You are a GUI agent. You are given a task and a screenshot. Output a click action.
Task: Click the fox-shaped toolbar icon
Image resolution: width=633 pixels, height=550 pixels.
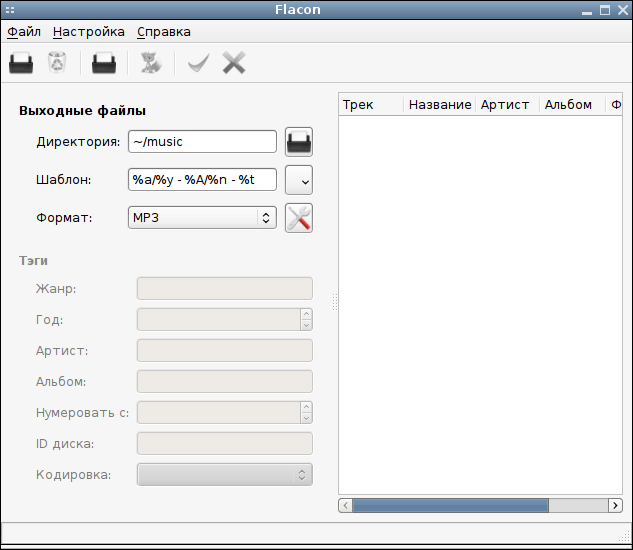(151, 63)
